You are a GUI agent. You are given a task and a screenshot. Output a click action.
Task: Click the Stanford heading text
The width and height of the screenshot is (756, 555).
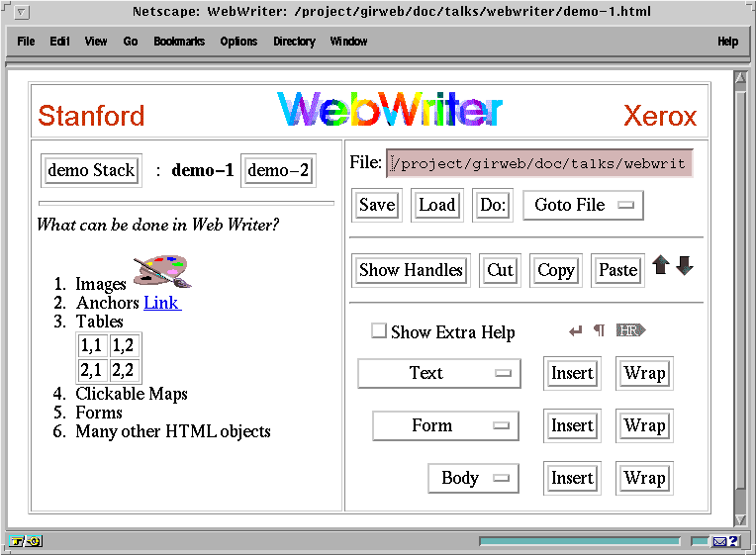tap(91, 116)
